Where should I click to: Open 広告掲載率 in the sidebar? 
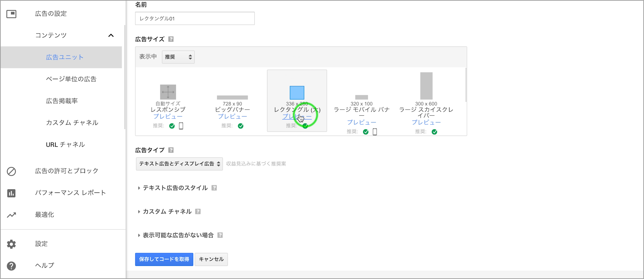(62, 101)
